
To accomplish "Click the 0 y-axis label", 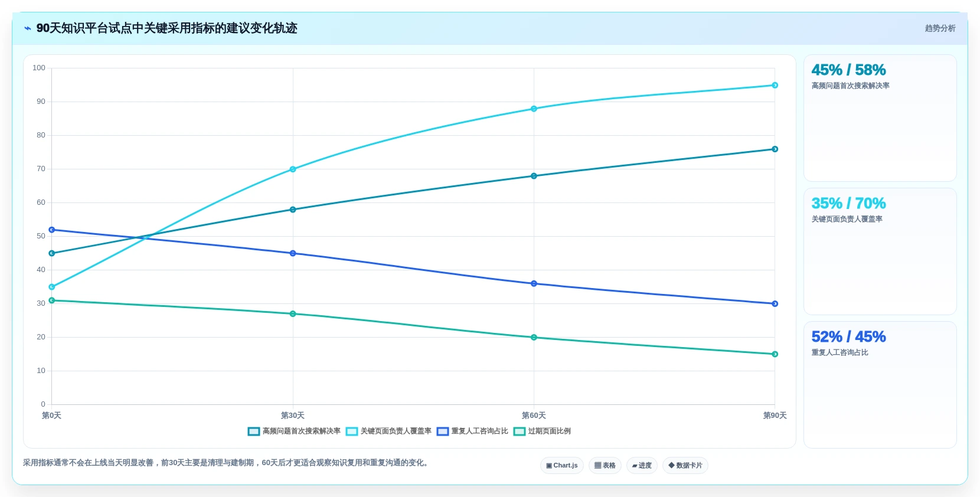I will tap(43, 404).
